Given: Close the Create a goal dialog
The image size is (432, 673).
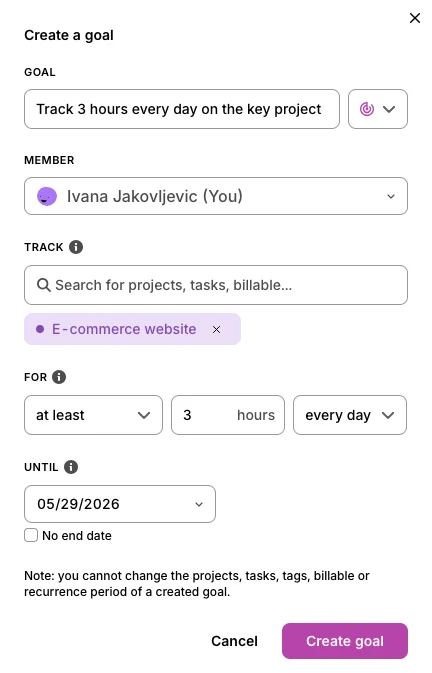Looking at the screenshot, I should tap(415, 18).
